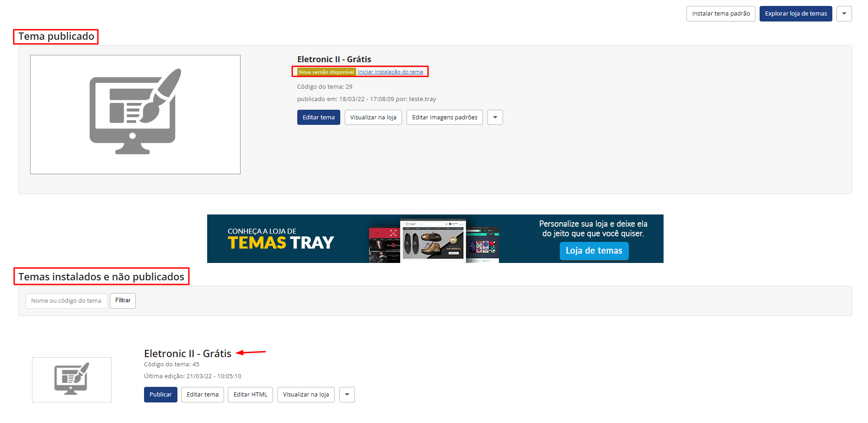Image resolution: width=868 pixels, height=423 pixels.
Task: Open Editar imagens padrões
Action: point(445,118)
